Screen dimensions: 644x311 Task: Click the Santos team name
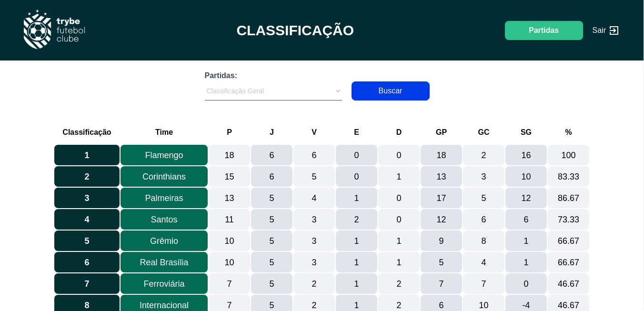[164, 220]
